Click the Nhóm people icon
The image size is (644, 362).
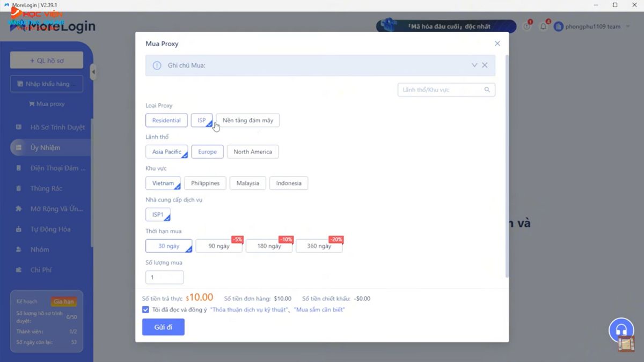(x=19, y=249)
